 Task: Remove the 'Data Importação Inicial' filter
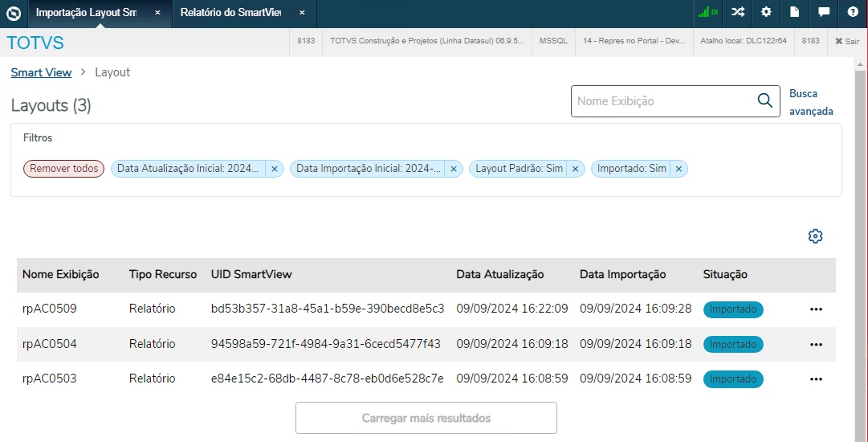pyautogui.click(x=454, y=169)
